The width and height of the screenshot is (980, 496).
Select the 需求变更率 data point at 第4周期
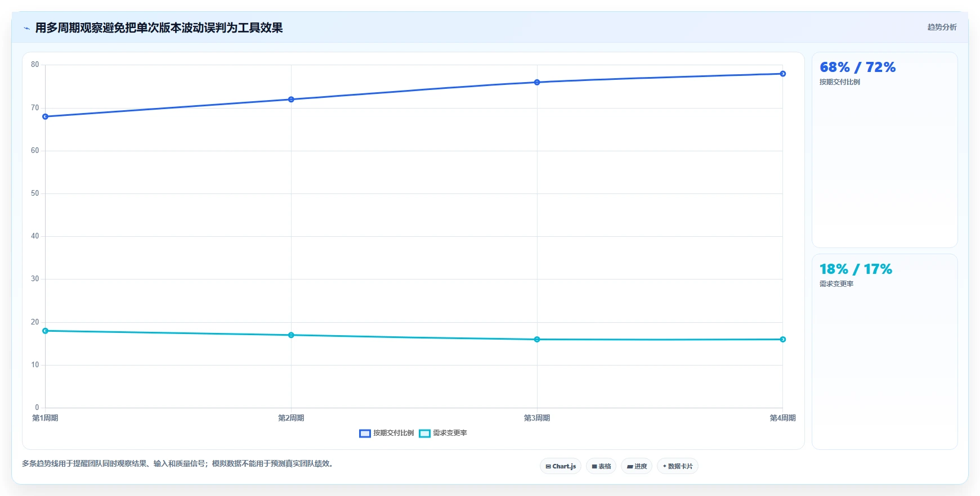(x=782, y=340)
